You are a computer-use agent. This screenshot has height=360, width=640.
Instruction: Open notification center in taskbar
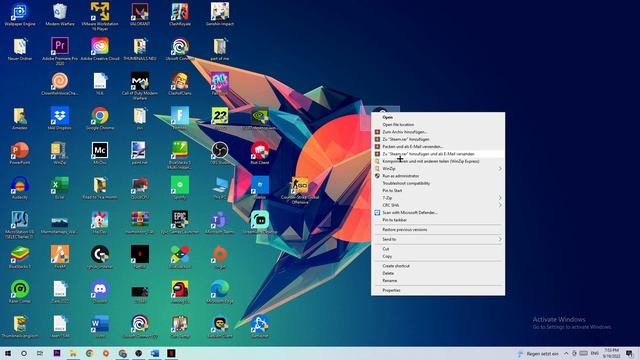(x=629, y=353)
